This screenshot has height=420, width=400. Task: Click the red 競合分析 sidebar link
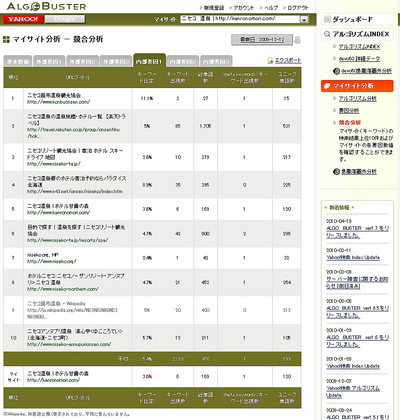350,122
